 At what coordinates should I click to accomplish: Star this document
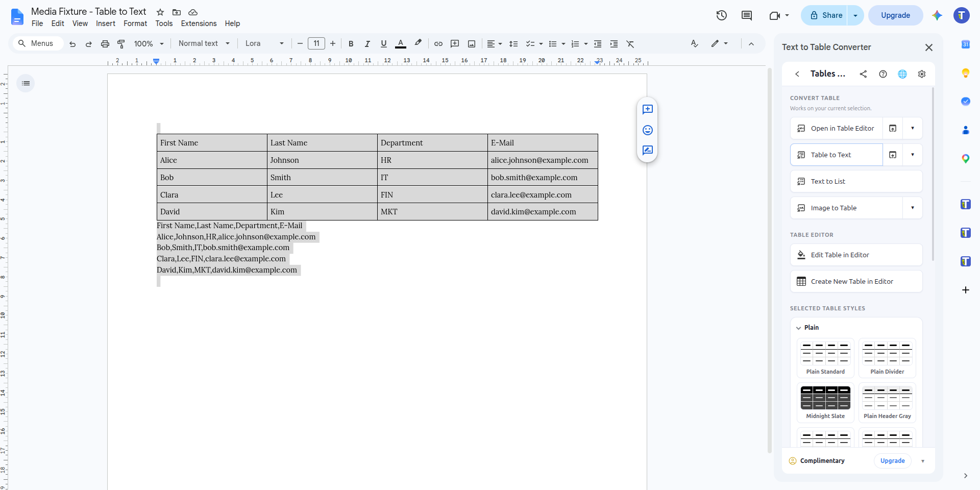click(x=160, y=12)
